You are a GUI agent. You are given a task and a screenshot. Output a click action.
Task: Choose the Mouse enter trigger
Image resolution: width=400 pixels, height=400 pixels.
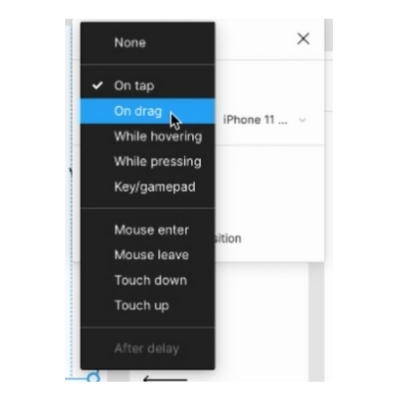(x=148, y=230)
